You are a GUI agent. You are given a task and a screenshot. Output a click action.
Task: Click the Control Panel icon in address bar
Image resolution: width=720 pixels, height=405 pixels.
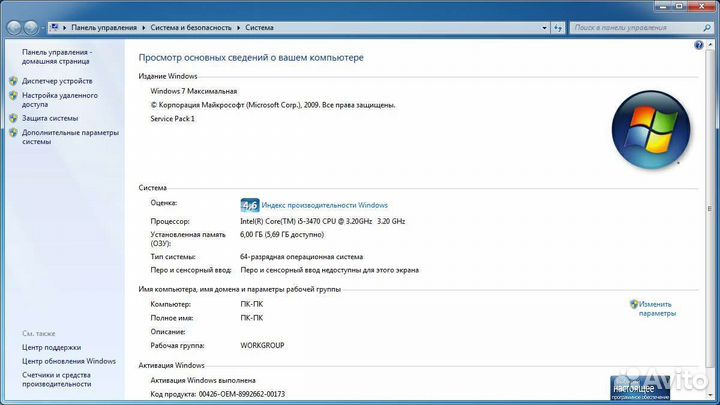[54, 28]
